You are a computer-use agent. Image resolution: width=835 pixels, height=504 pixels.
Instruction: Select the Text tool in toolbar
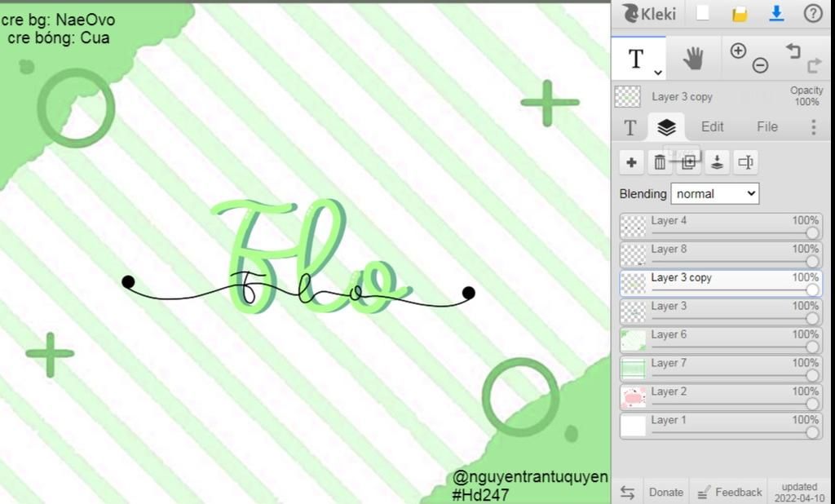pos(636,59)
